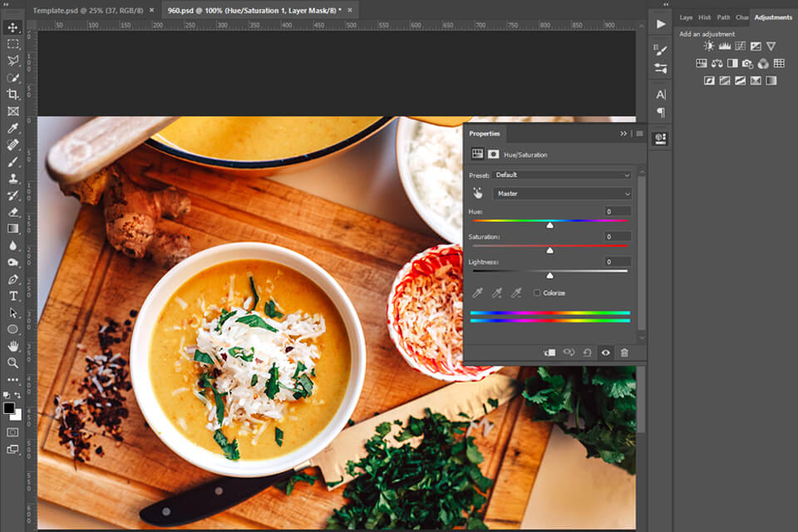798x532 pixels.
Task: Add an Invert adjustment
Action: (709, 81)
